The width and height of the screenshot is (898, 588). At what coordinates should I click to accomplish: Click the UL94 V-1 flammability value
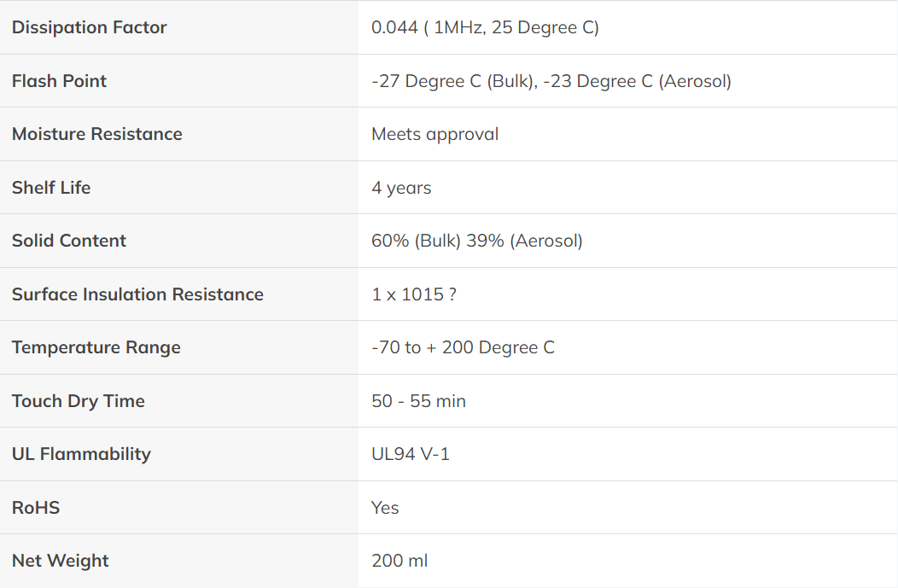pos(411,455)
